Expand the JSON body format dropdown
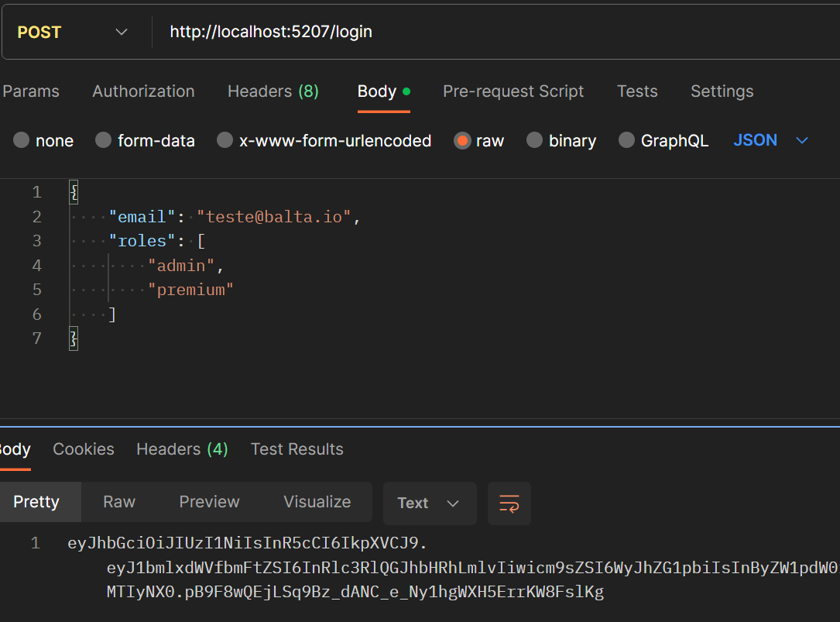 coord(770,140)
